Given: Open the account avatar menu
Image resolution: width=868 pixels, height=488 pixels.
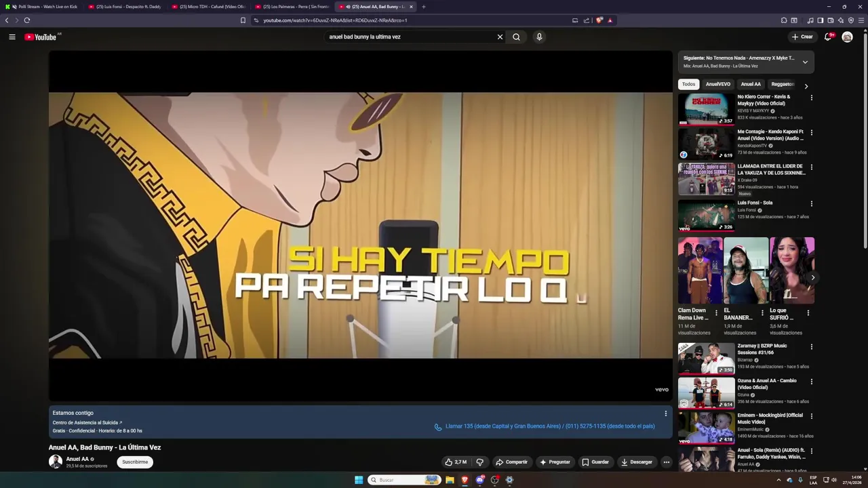Looking at the screenshot, I should pyautogui.click(x=847, y=37).
